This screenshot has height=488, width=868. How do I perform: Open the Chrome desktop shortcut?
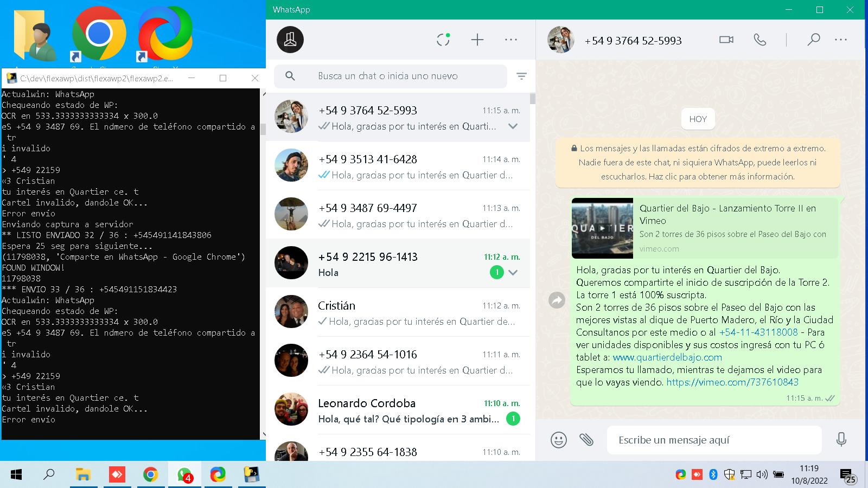(99, 34)
